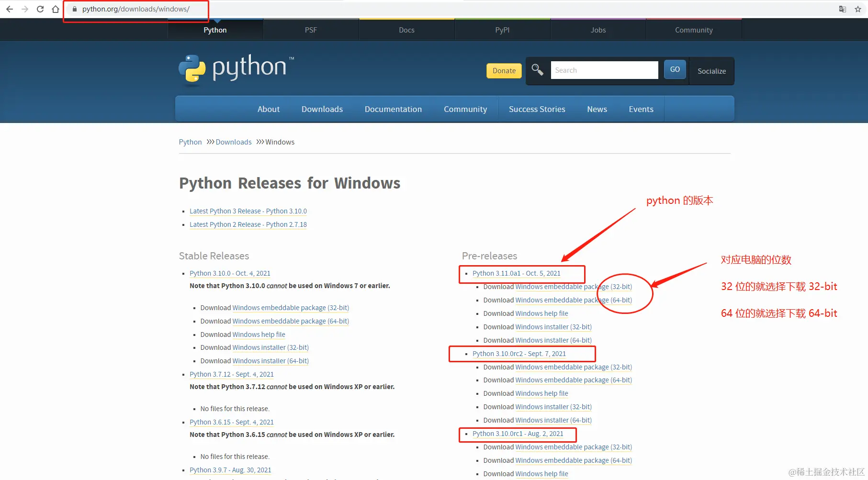Download 3.10.0 Windows embeddable package (32-bit)
Screen dimensions: 868x480
(x=291, y=308)
